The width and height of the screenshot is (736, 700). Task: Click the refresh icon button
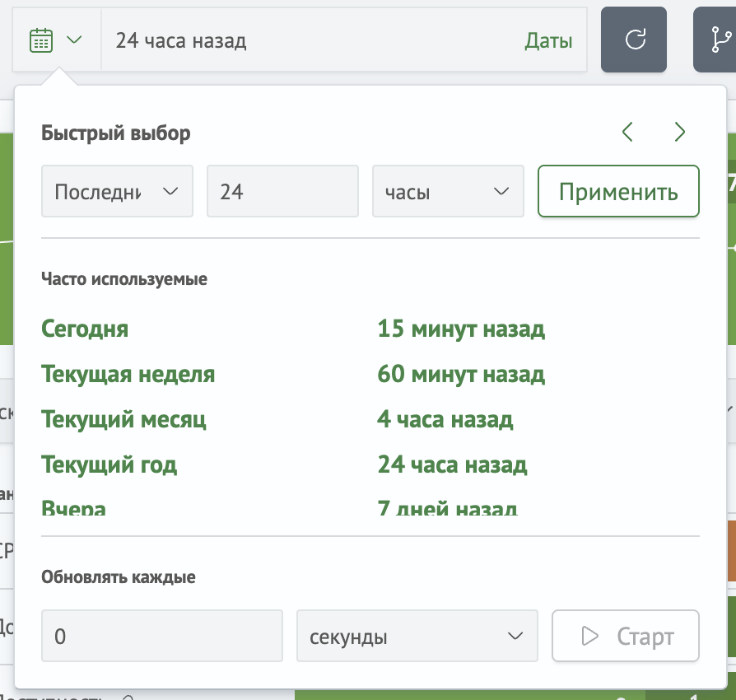click(634, 40)
